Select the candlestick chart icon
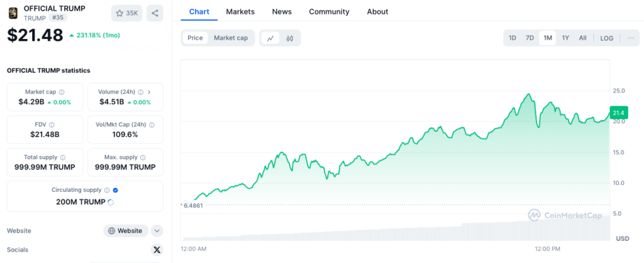The width and height of the screenshot is (644, 263). (x=290, y=38)
